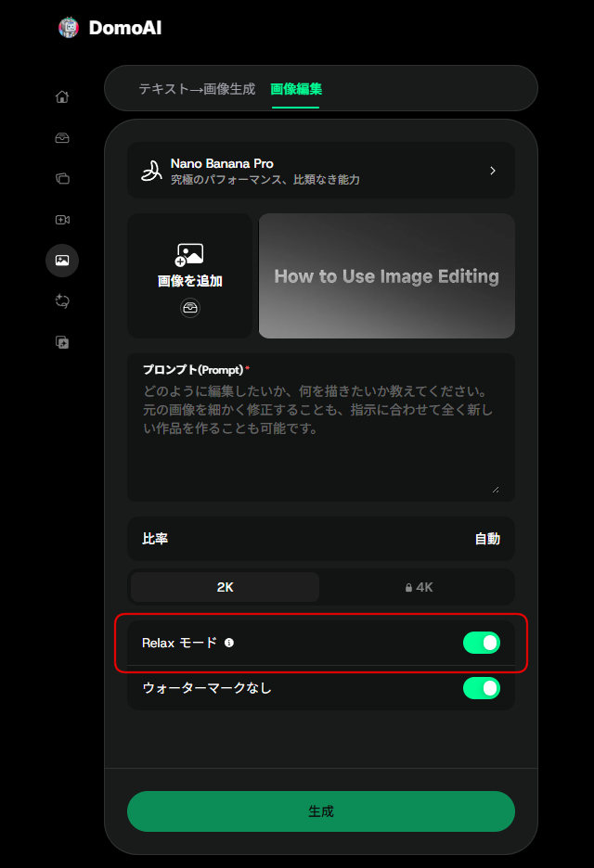594x868 pixels.
Task: Open the How to Use Image Editing banner
Action: point(387,275)
